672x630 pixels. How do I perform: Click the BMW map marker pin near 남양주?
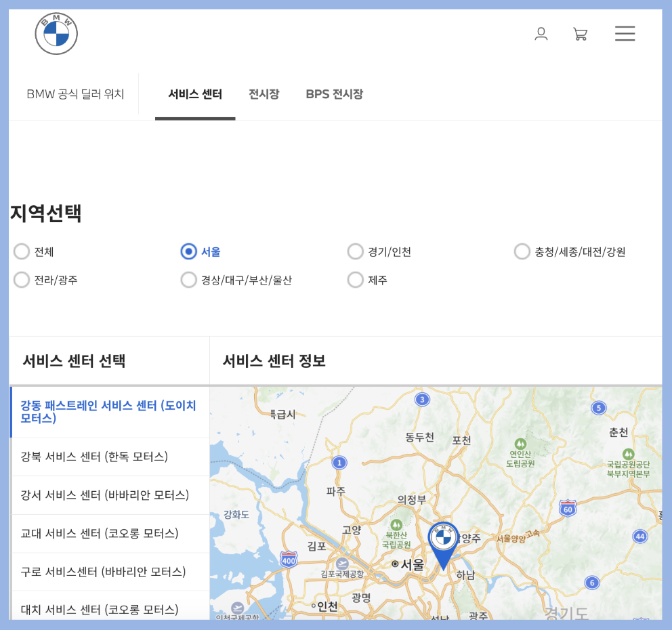pyautogui.click(x=444, y=538)
